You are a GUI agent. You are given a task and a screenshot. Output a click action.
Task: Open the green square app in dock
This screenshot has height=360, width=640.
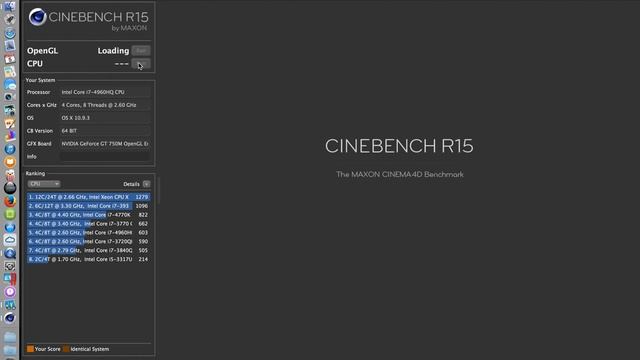pyautogui.click(x=10, y=214)
